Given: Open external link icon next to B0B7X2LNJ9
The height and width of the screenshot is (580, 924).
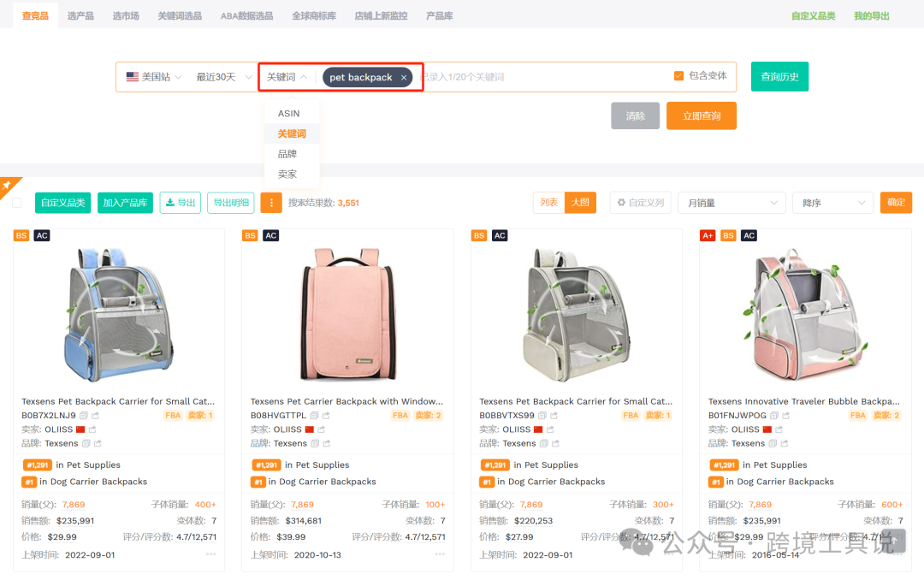Looking at the screenshot, I should coord(95,416).
